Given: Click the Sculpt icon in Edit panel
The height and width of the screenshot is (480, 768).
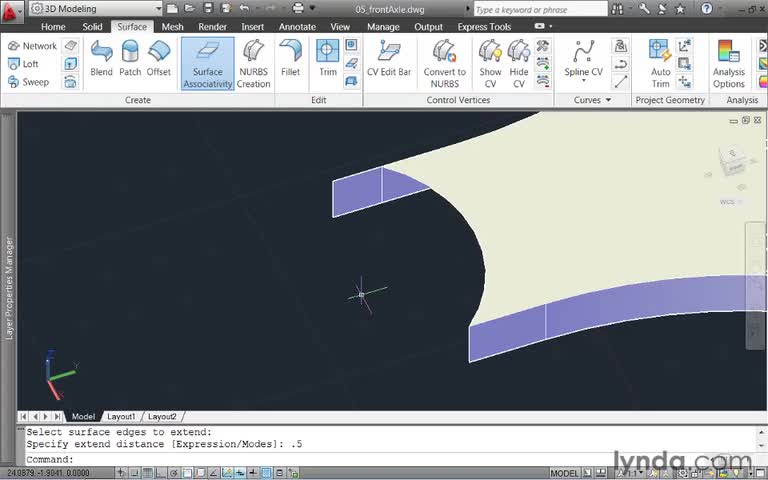Looking at the screenshot, I should point(351,81).
